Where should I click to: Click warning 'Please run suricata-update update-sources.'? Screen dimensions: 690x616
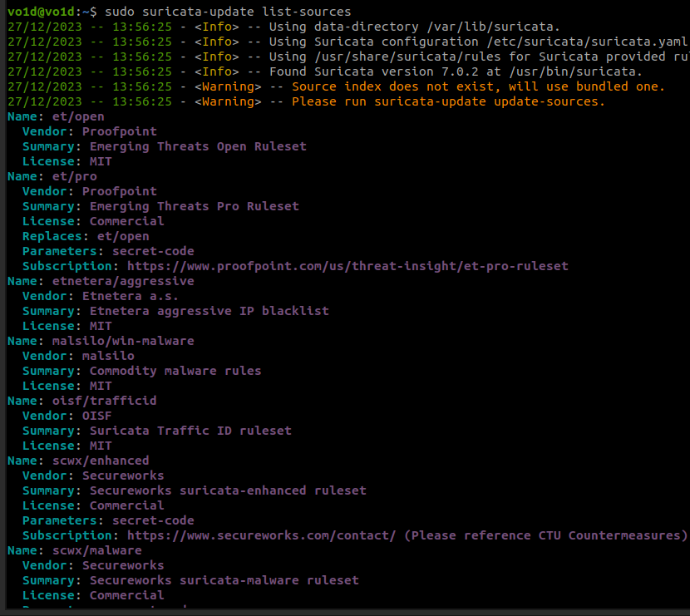point(448,101)
